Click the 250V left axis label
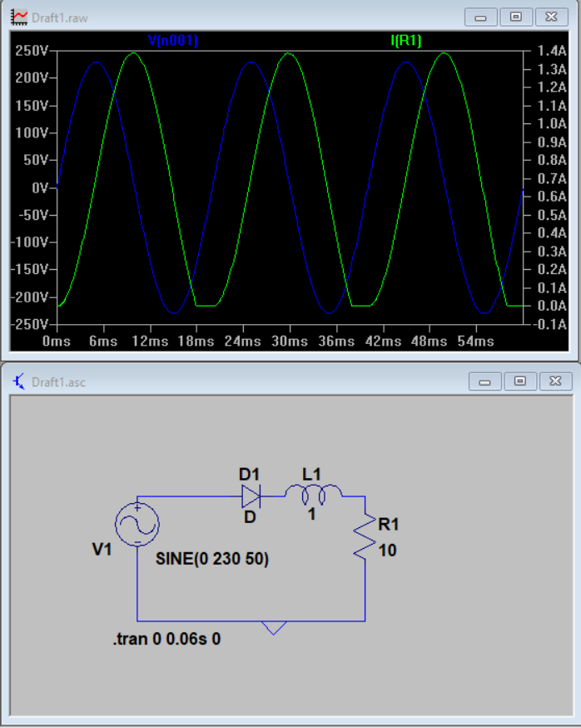The width and height of the screenshot is (581, 728). point(32,50)
